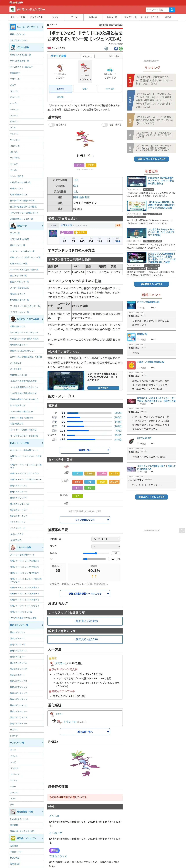Click the お役立ち・システム解説 sidebar section icon
Viewport: 186px width, 868px height.
[13, 319]
